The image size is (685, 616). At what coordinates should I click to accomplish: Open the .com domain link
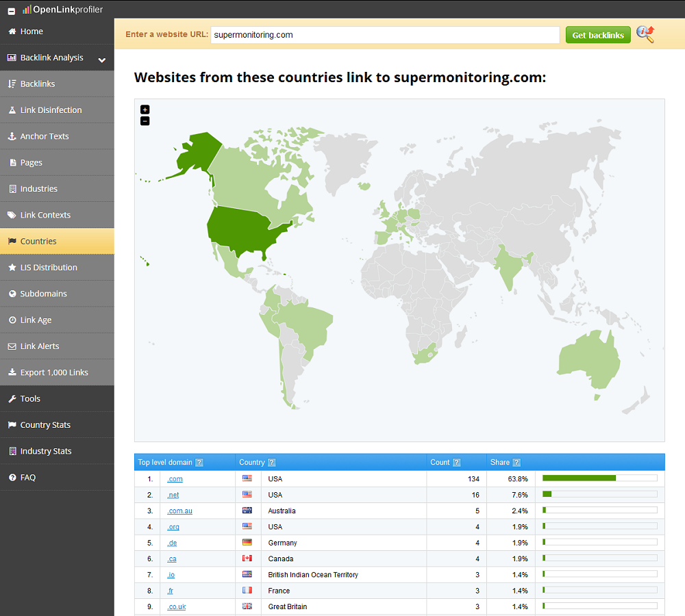pos(175,479)
